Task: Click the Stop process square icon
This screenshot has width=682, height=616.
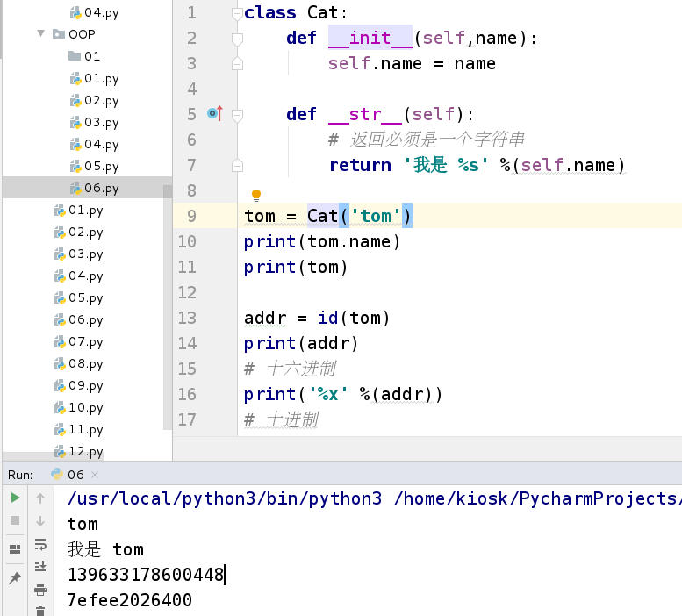Action: [x=15, y=520]
